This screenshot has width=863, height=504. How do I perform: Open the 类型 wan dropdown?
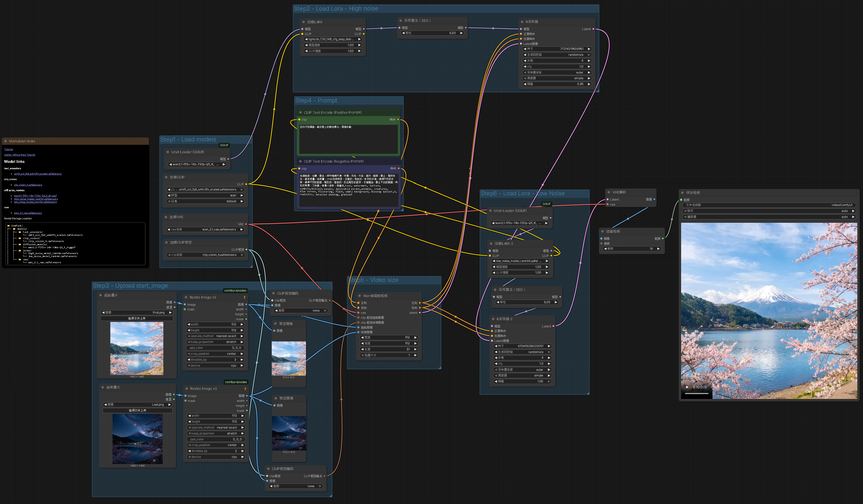[205, 195]
